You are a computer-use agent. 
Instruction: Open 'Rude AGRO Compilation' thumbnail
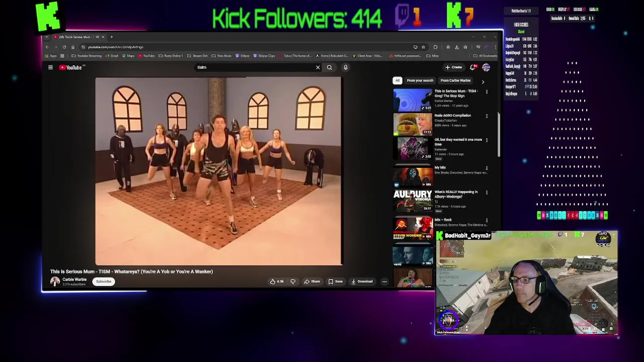click(x=413, y=124)
